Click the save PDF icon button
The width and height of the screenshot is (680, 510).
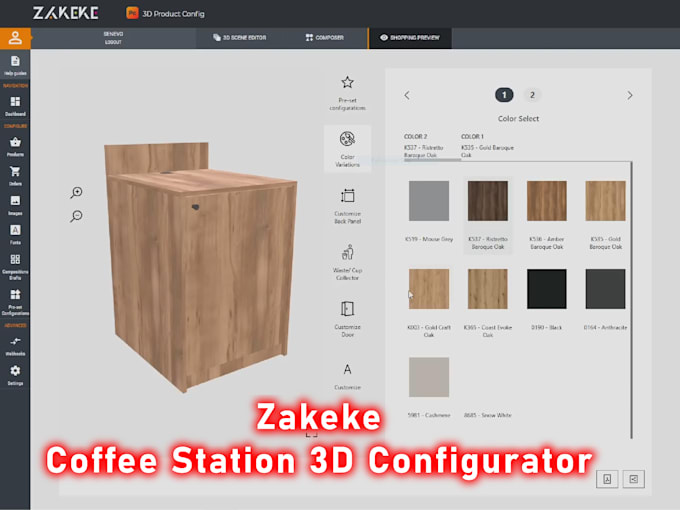coord(607,479)
